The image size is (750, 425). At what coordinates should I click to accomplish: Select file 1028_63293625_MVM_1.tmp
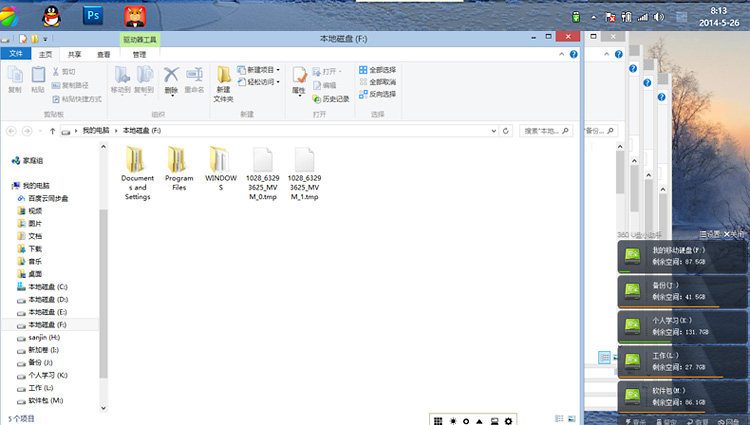(304, 173)
